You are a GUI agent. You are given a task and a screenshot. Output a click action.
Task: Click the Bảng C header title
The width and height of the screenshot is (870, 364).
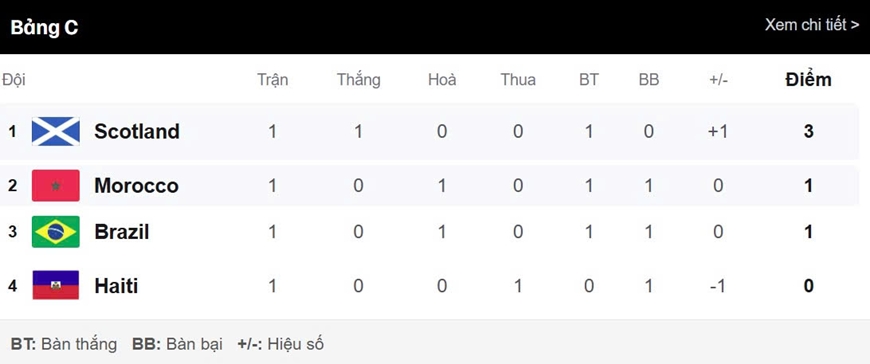point(44,27)
